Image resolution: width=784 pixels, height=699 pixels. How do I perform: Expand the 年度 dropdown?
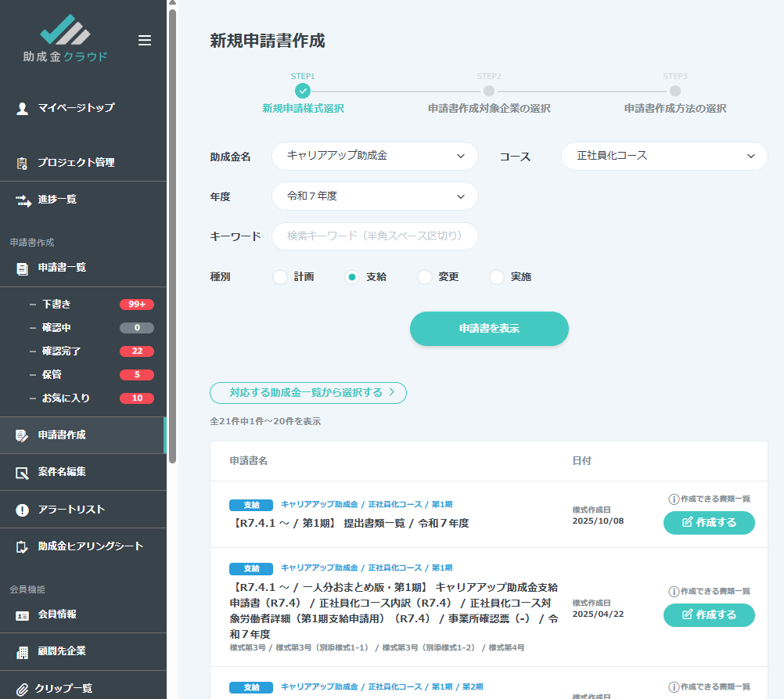(x=375, y=196)
